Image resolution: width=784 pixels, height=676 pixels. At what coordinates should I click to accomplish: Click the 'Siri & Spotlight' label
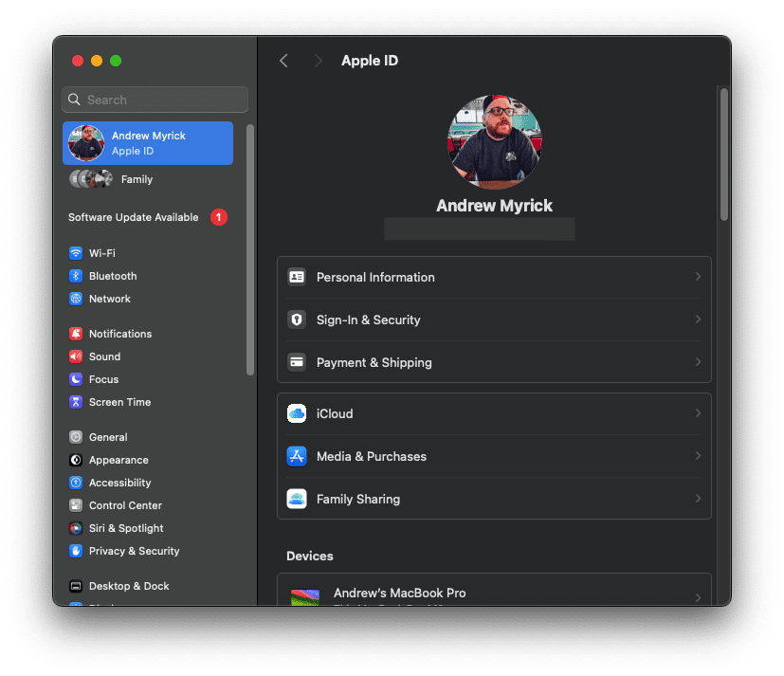click(126, 528)
